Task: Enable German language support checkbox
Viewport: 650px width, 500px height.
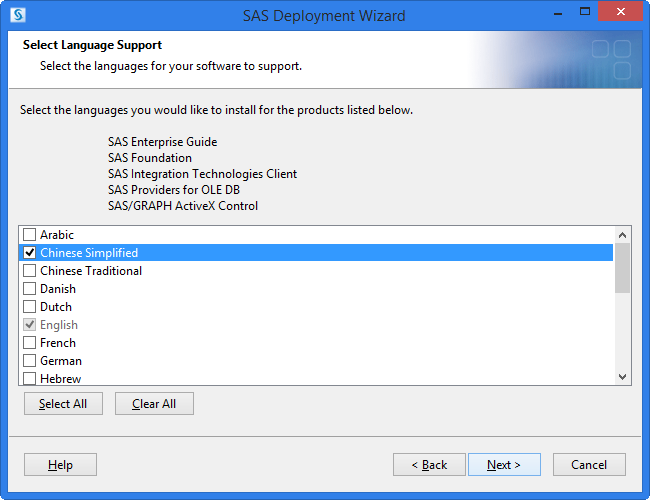Action: click(x=30, y=361)
